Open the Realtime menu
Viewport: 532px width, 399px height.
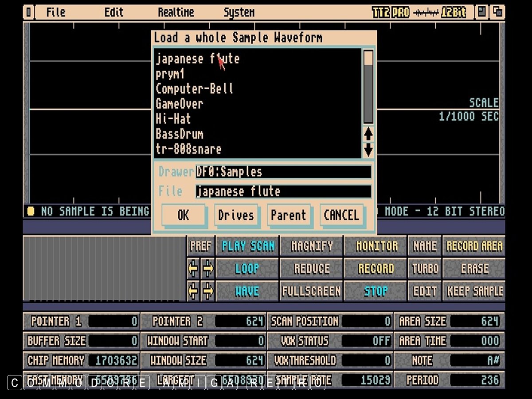176,12
